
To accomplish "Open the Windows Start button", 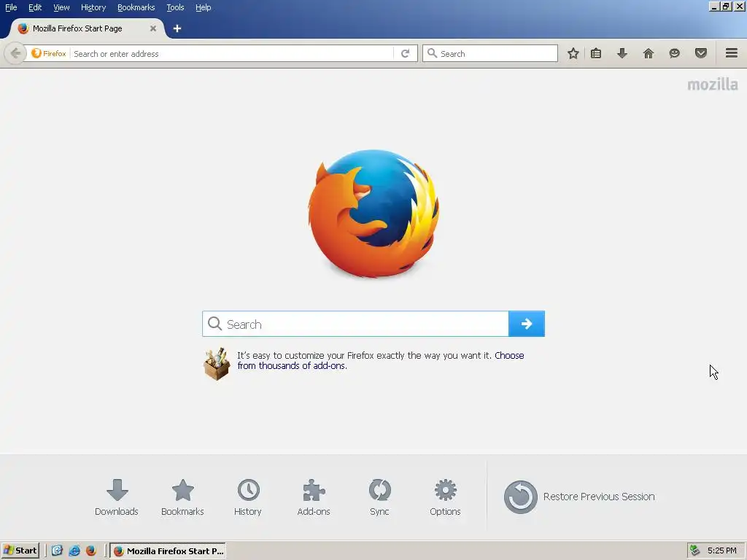I will pos(20,551).
